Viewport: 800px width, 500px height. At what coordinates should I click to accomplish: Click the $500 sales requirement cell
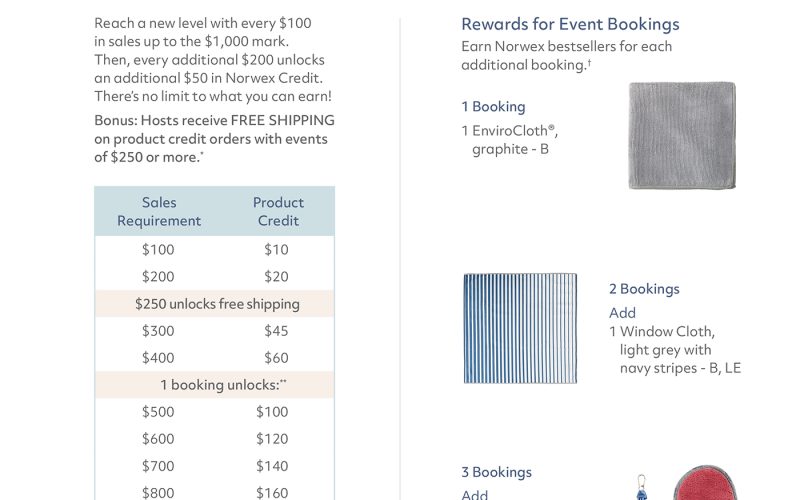[158, 412]
